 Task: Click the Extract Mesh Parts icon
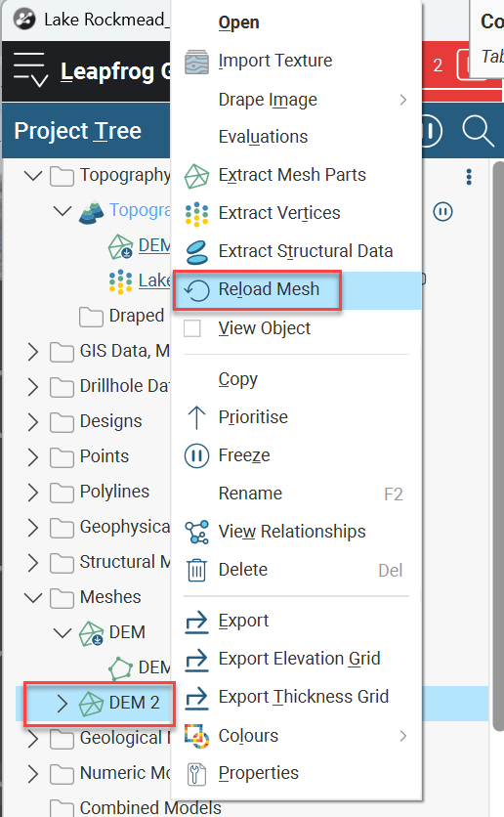196,176
